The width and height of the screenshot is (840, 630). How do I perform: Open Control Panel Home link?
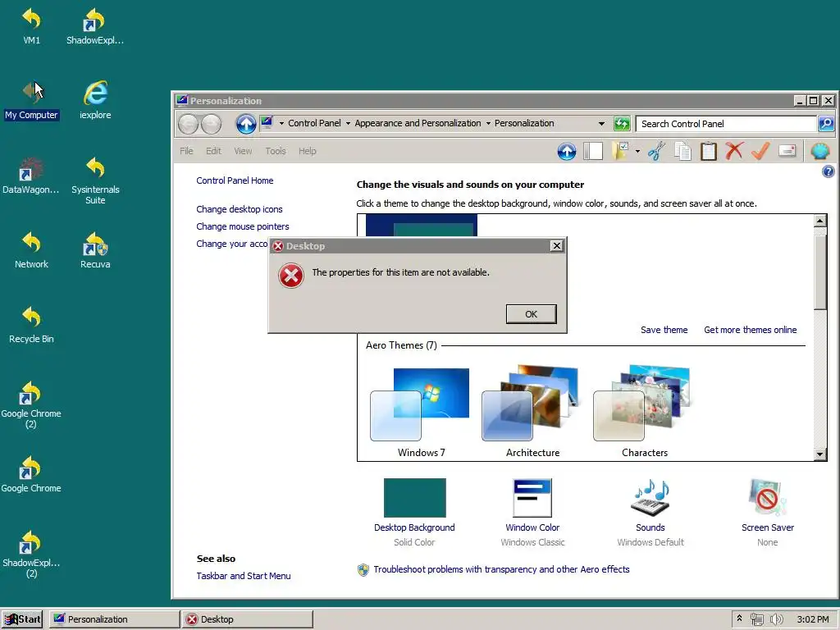pyautogui.click(x=235, y=180)
